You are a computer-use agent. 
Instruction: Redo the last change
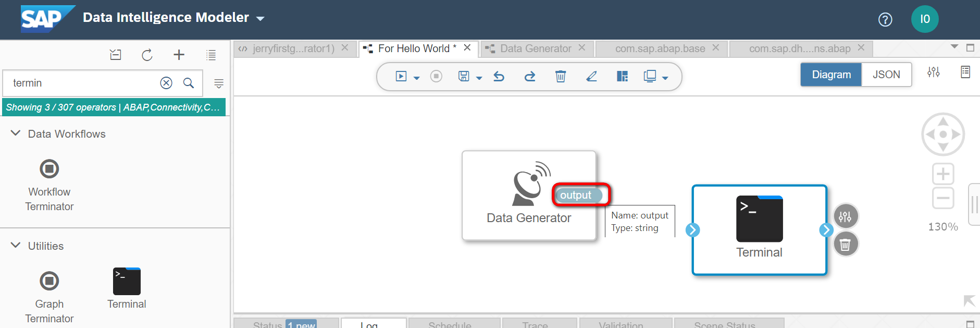(530, 77)
